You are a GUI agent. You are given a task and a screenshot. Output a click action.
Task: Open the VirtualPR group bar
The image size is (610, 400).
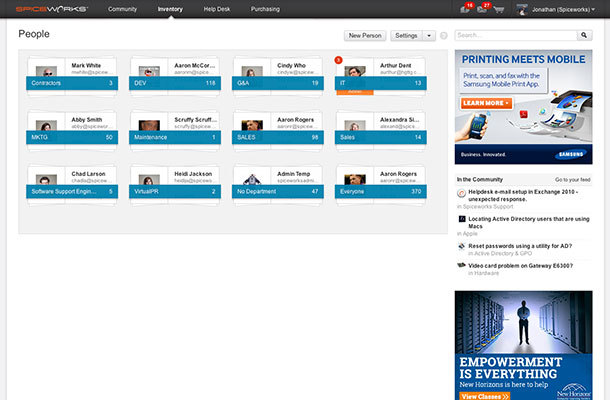coord(175,191)
